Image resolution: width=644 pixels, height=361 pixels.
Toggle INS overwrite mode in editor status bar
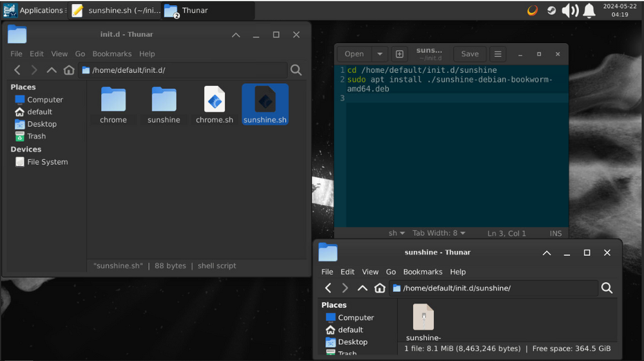pos(556,233)
